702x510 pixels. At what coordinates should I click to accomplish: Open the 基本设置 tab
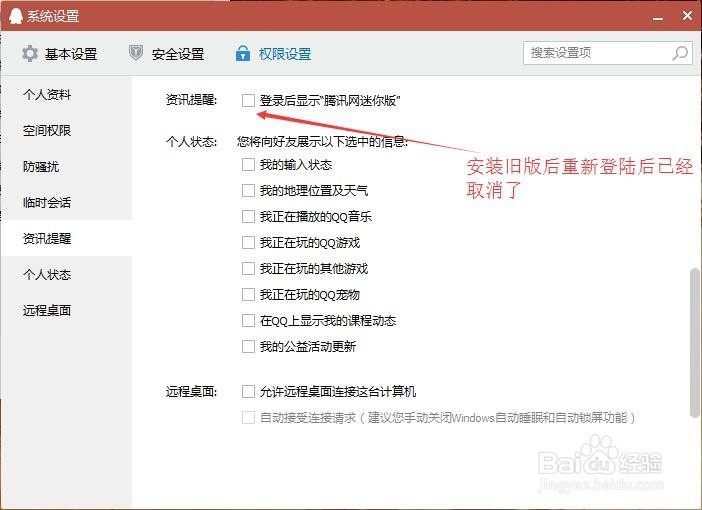[60, 54]
